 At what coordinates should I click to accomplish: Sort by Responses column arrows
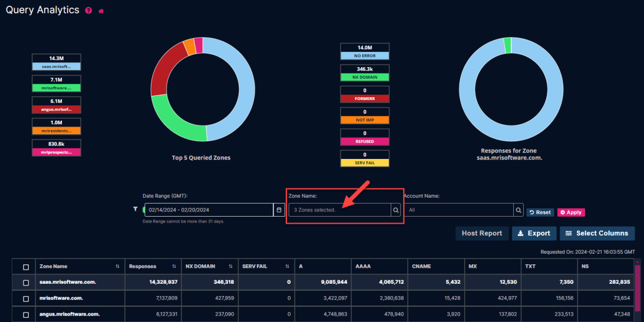pyautogui.click(x=174, y=266)
